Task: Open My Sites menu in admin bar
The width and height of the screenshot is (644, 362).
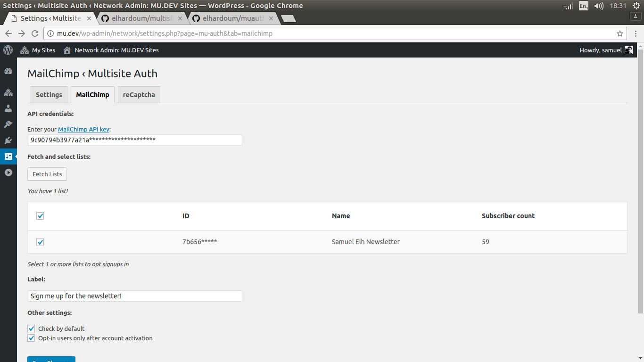Action: pyautogui.click(x=38, y=50)
